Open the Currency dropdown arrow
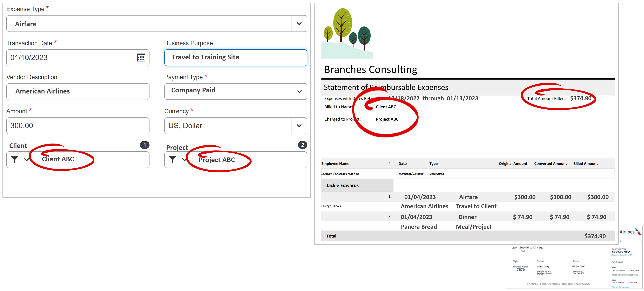Image resolution: width=644 pixels, height=291 pixels. [299, 126]
